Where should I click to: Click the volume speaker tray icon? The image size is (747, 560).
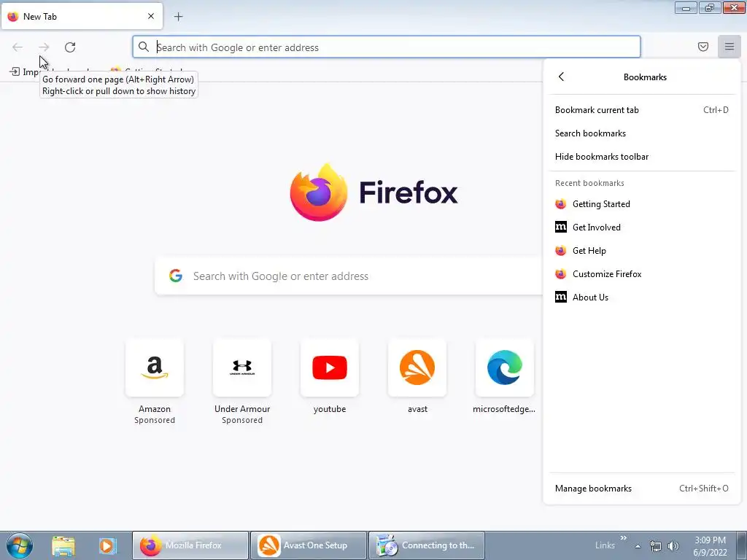click(673, 546)
